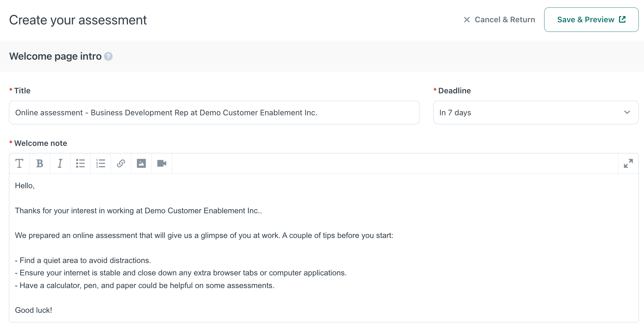Viewport: 644px width, 327px height.
Task: Insert an image into the Welcome note
Action: tap(141, 163)
